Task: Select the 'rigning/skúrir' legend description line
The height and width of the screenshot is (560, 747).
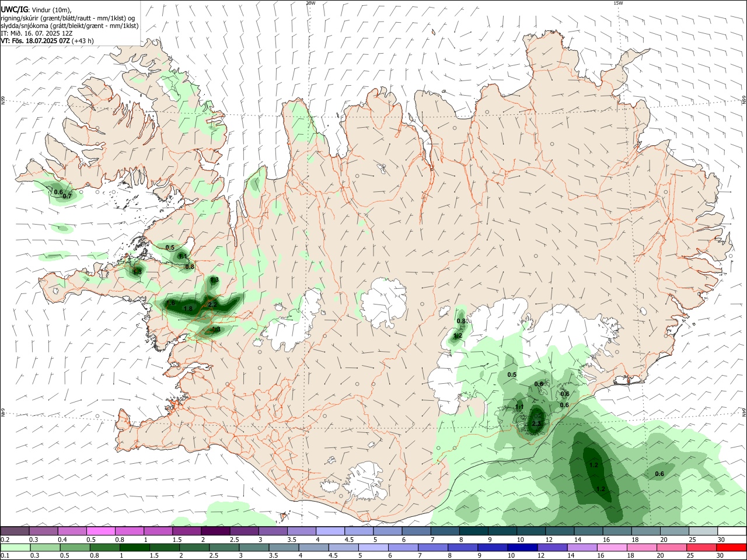Action: click(x=68, y=17)
